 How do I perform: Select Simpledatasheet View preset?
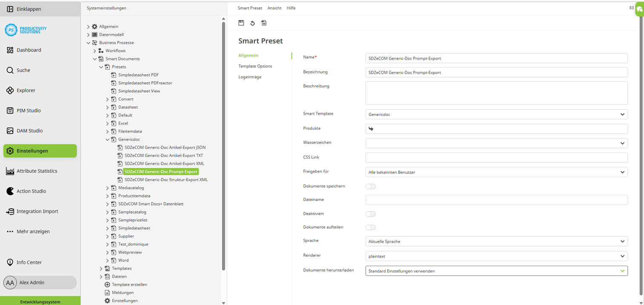click(139, 91)
